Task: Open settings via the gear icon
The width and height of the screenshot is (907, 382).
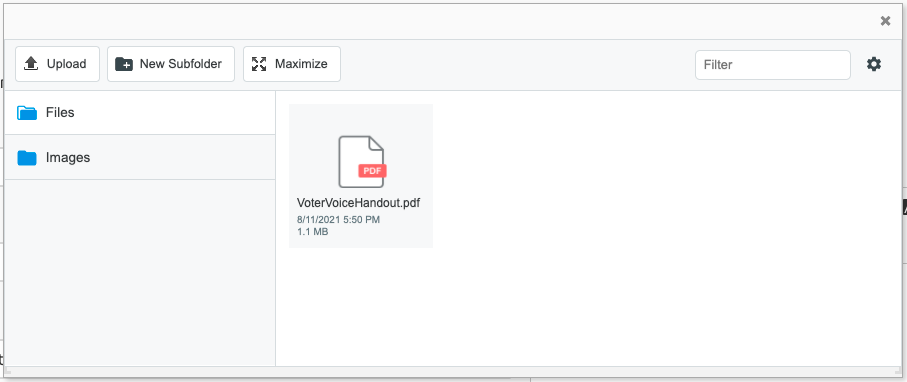Action: tap(873, 64)
